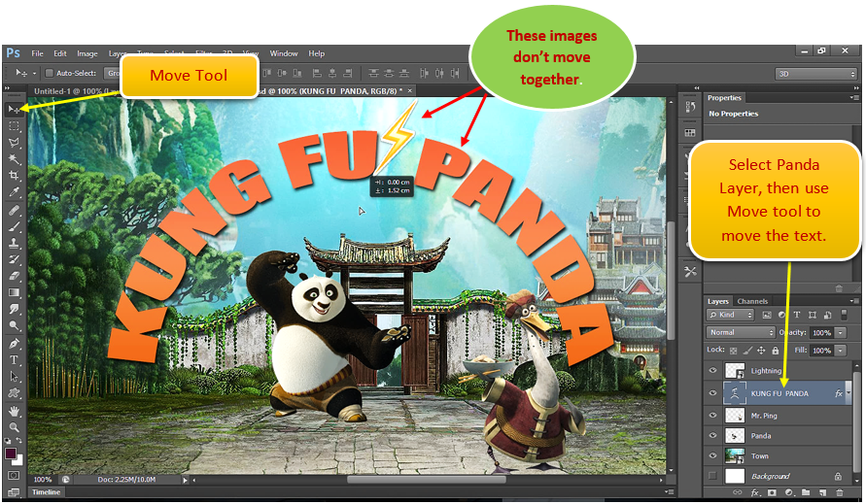Select the Clone Stamp tool

coord(14,243)
